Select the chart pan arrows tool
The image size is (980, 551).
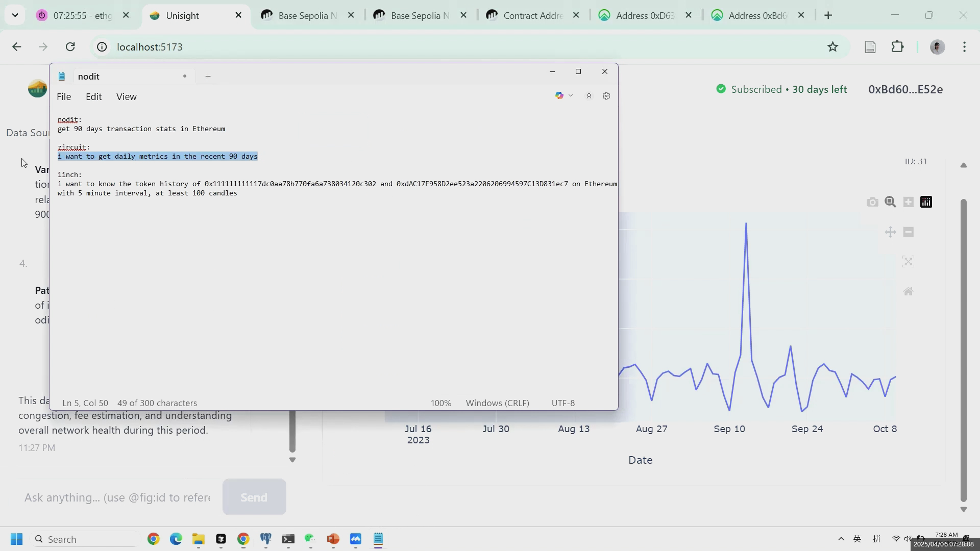tap(890, 232)
